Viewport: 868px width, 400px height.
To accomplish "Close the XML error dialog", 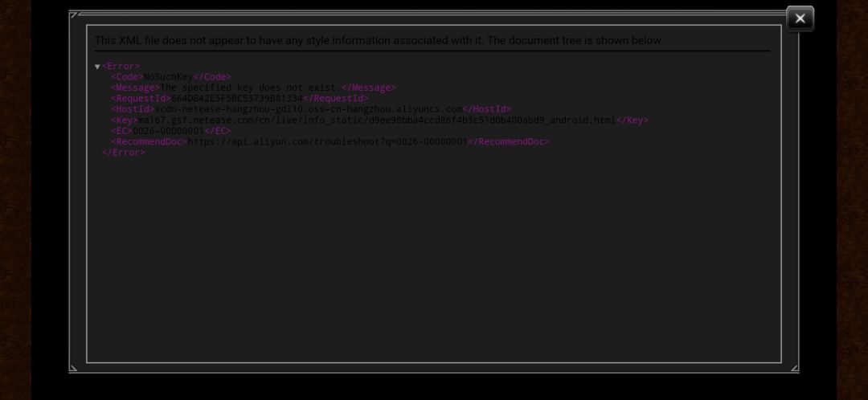I will pos(800,18).
